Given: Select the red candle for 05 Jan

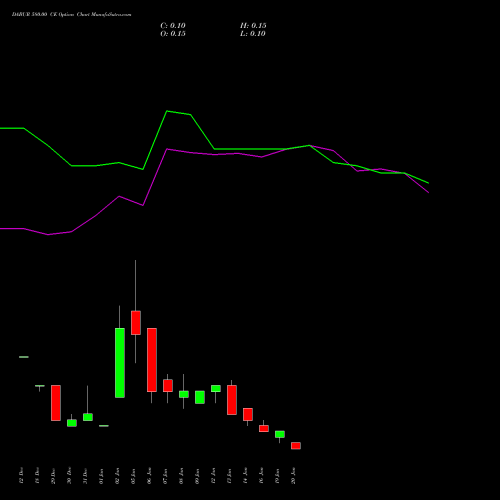Looking at the screenshot, I should coord(136,323).
